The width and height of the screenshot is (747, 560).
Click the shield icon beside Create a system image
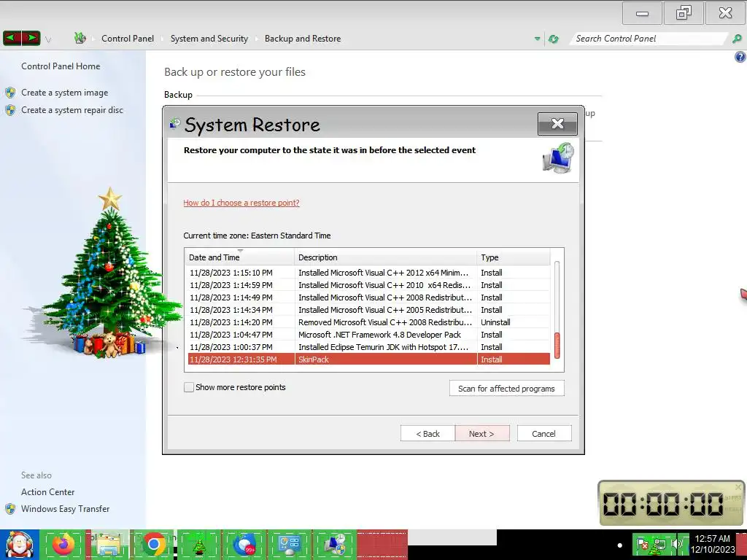(10, 93)
